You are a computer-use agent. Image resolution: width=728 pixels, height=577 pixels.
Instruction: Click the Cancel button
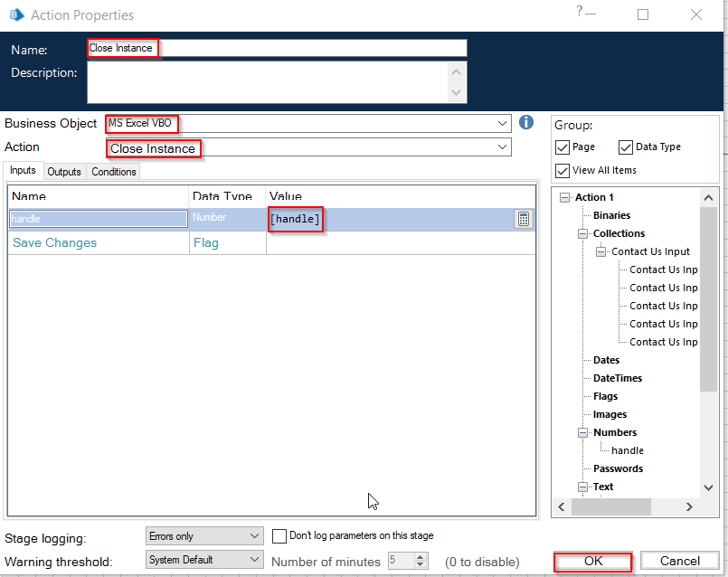click(680, 561)
